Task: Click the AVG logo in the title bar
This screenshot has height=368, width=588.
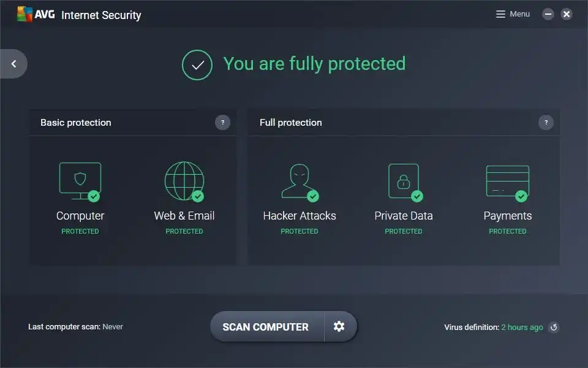Action: (24, 13)
